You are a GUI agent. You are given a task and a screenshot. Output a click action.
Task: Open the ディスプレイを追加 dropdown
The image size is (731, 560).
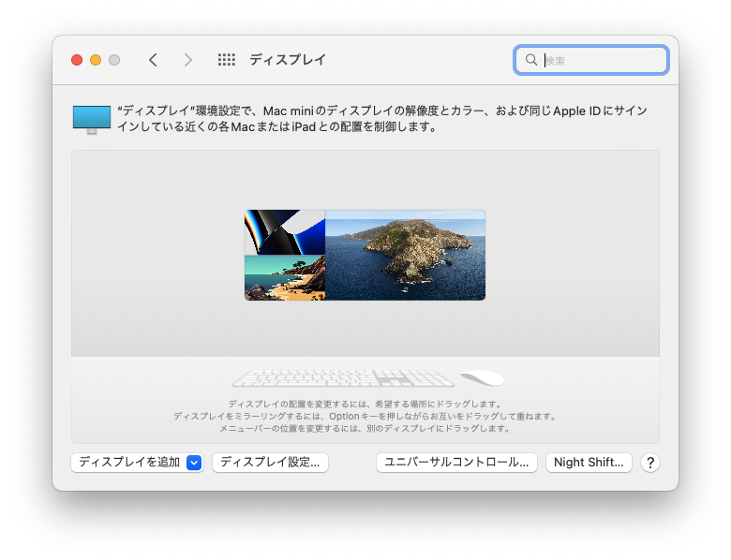pos(137,463)
